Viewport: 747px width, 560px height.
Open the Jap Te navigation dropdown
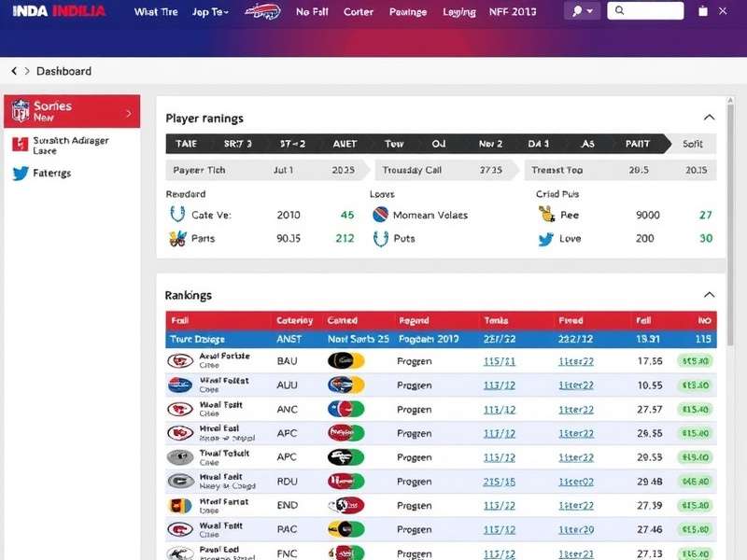tap(207, 12)
